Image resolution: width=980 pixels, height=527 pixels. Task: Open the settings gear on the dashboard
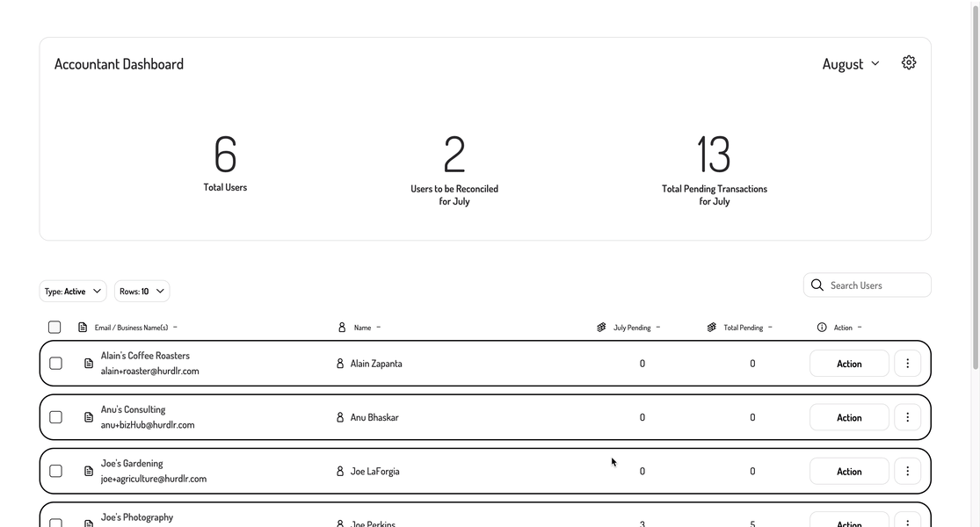(x=908, y=61)
